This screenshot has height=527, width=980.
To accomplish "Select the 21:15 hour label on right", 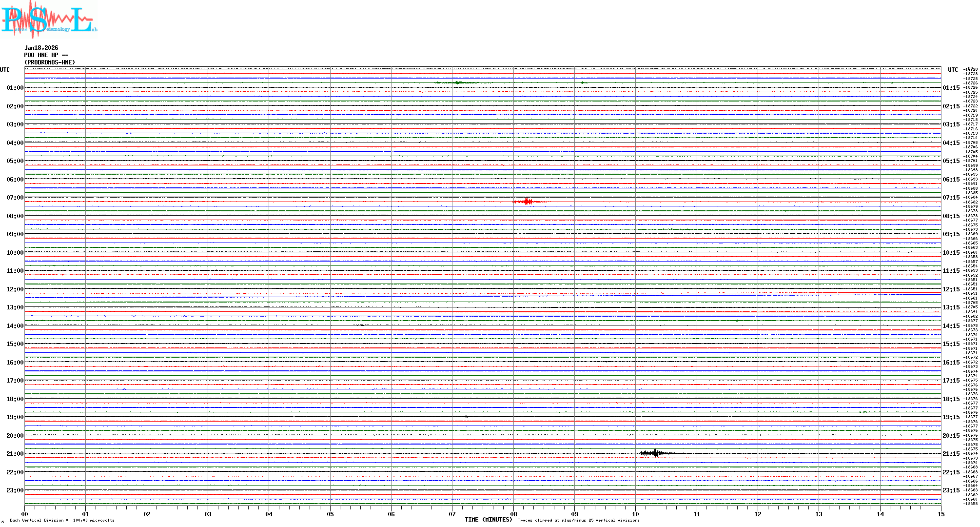I will (x=951, y=454).
